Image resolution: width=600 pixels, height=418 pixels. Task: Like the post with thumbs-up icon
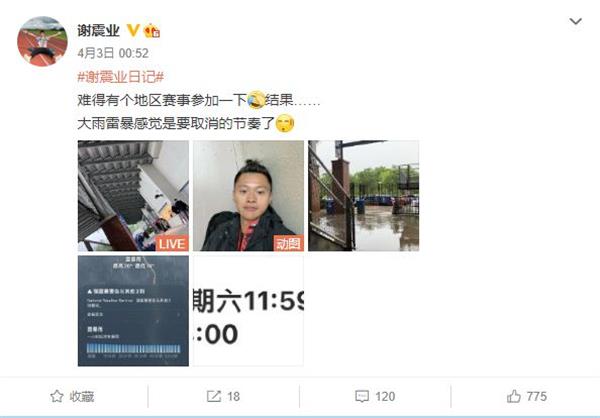(x=514, y=396)
